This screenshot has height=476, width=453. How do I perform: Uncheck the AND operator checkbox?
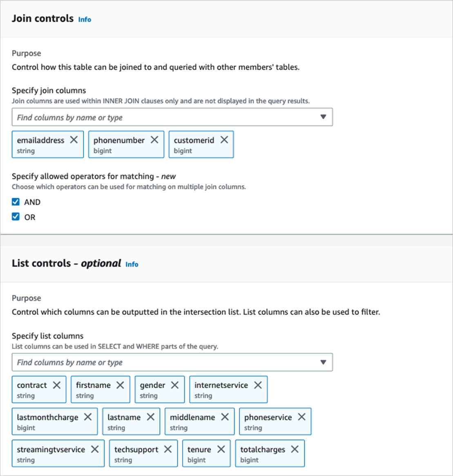pyautogui.click(x=16, y=202)
